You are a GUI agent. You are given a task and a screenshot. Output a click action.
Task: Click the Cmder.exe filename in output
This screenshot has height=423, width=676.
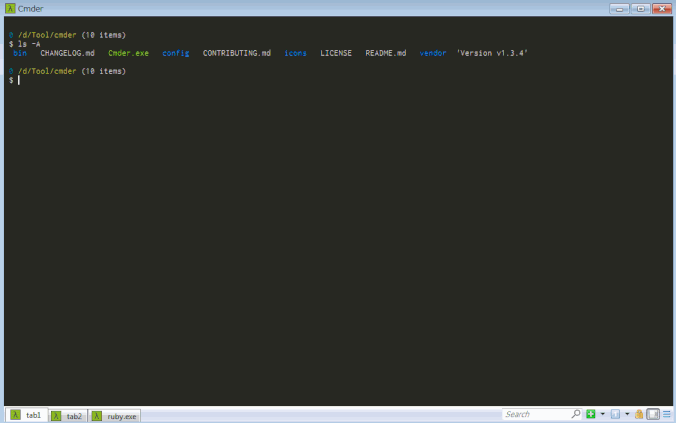coord(128,53)
